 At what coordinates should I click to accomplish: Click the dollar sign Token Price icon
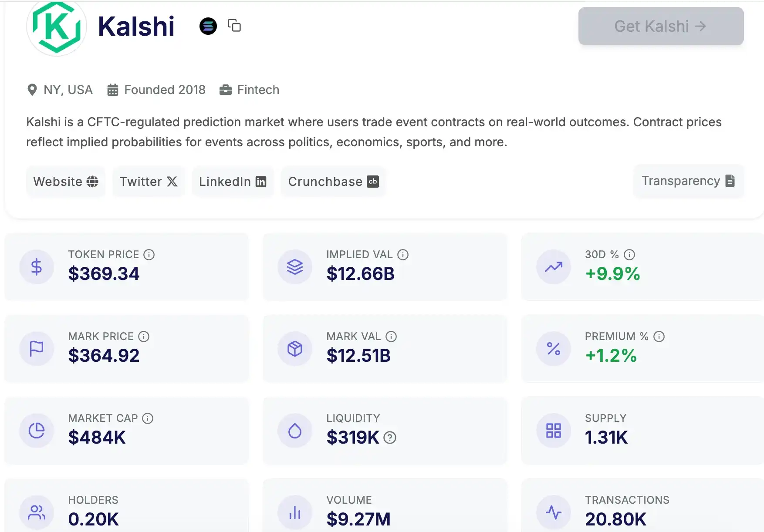[37, 267]
